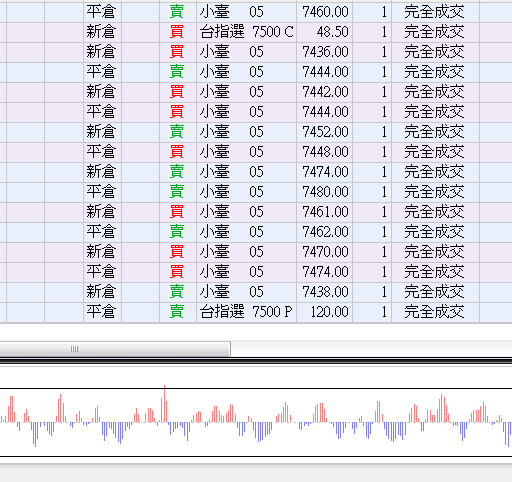Click the 7438.00 price cell
The height and width of the screenshot is (482, 512).
coord(325,292)
